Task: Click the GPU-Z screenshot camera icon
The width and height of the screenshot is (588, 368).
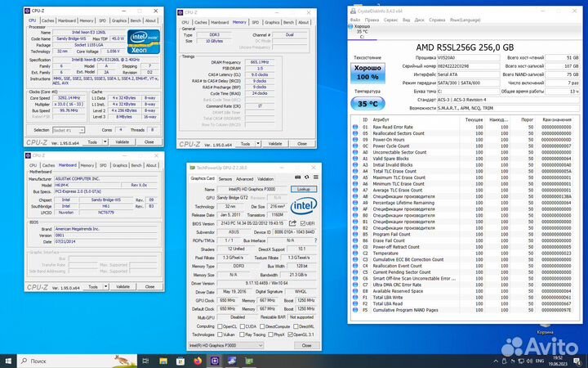Action: [x=298, y=177]
